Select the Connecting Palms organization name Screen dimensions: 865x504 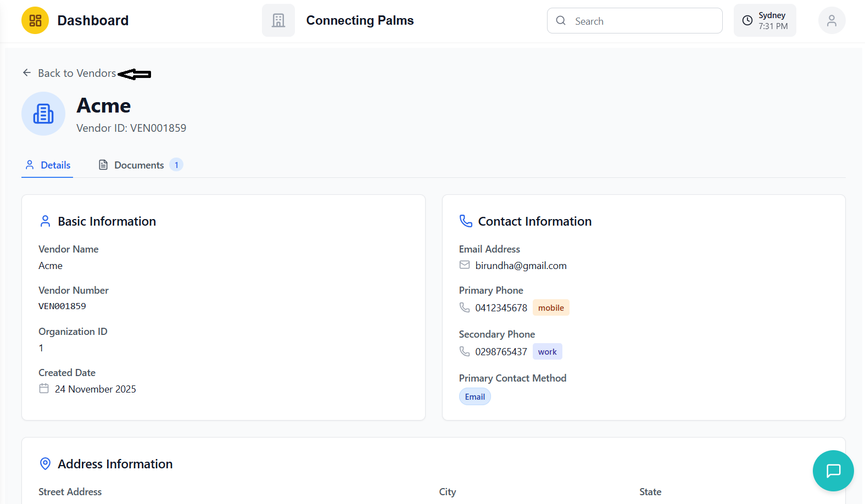[x=360, y=20]
